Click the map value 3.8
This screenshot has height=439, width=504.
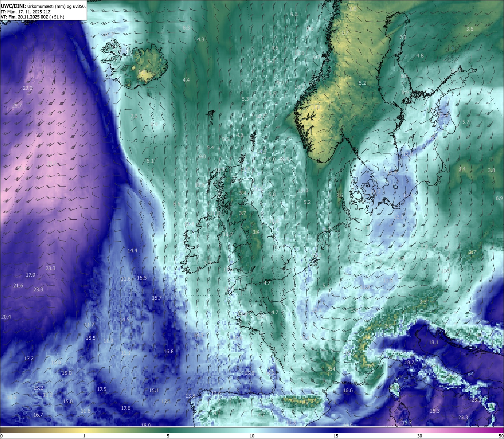[x=491, y=170]
